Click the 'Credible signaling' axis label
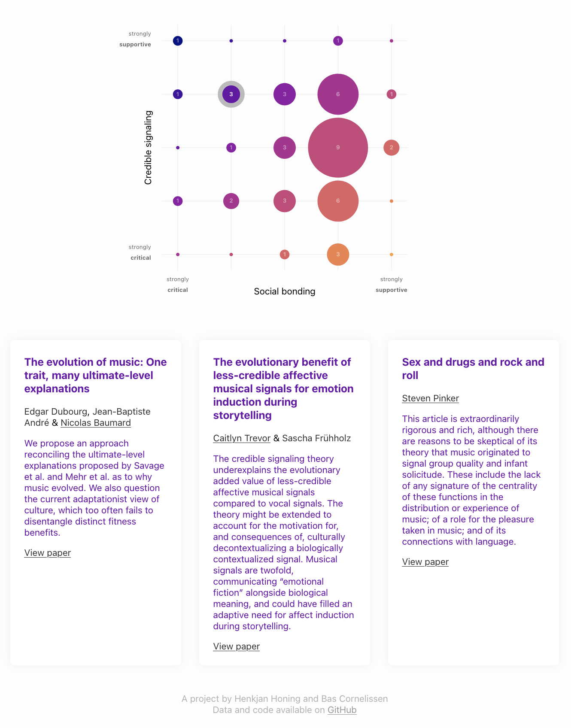Viewport: 571px width, 728px height. tap(148, 147)
